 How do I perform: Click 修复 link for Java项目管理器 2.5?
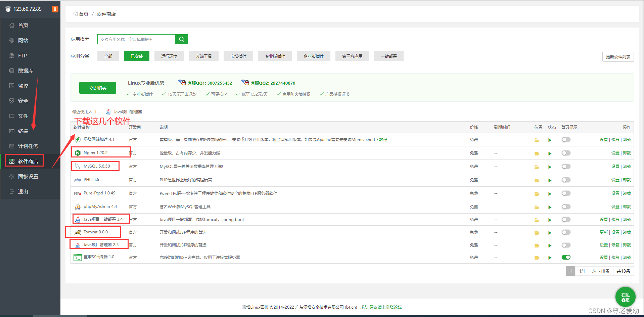615,245
